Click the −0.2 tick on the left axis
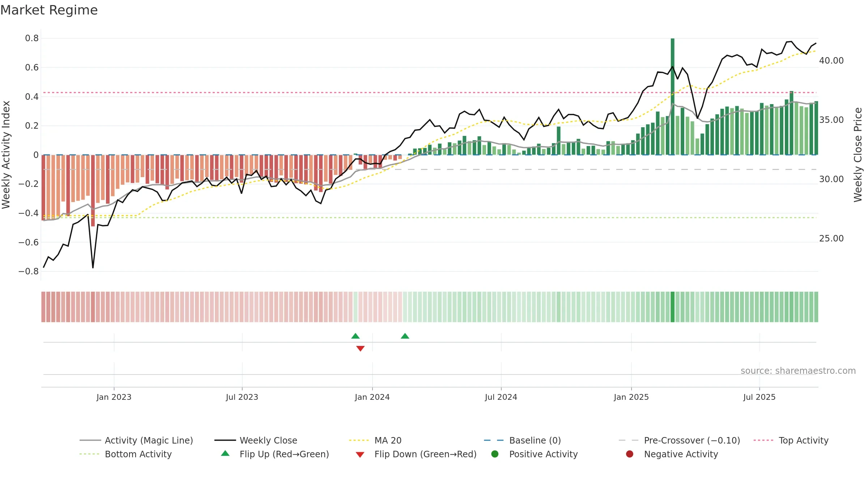This screenshot has width=868, height=488. (x=29, y=184)
